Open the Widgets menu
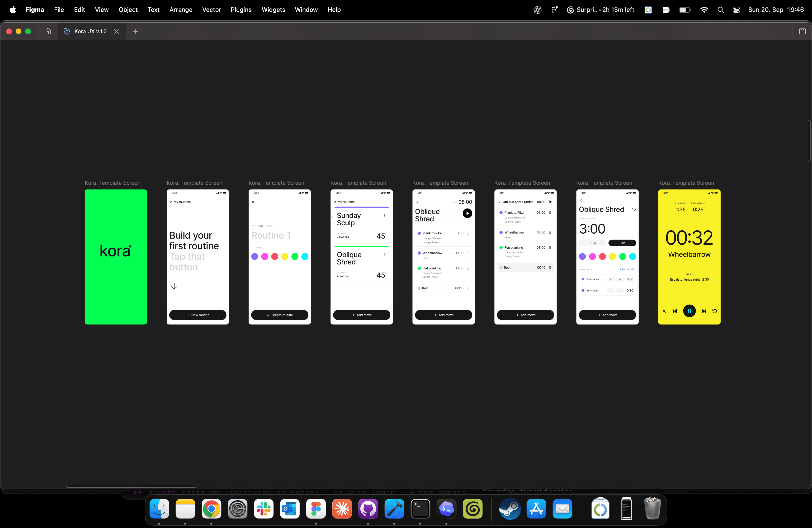The height and width of the screenshot is (528, 812). pyautogui.click(x=273, y=10)
